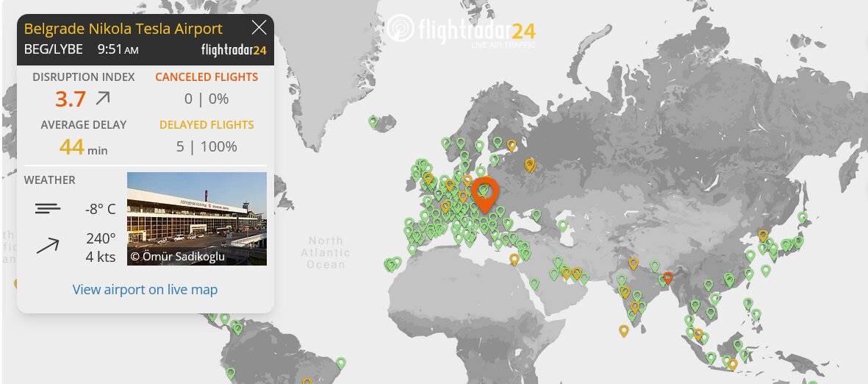This screenshot has height=384, width=868.
Task: Click the yellow marker on Korean peninsula
Action: 763,235
